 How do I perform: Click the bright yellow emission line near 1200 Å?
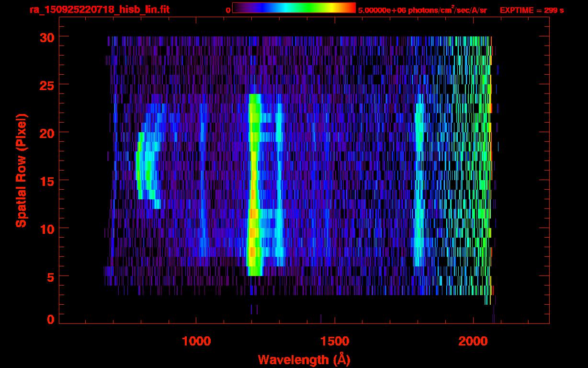coord(253,192)
